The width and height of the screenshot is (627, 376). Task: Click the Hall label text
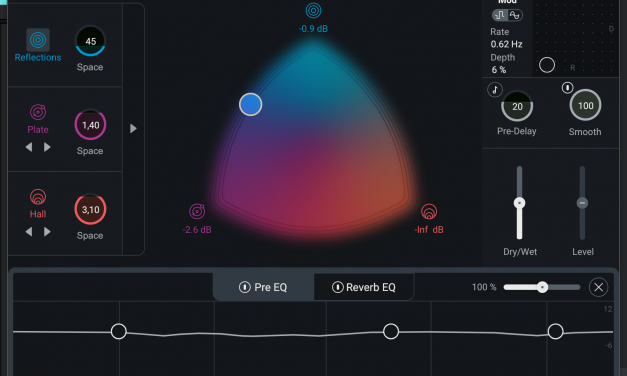click(38, 214)
